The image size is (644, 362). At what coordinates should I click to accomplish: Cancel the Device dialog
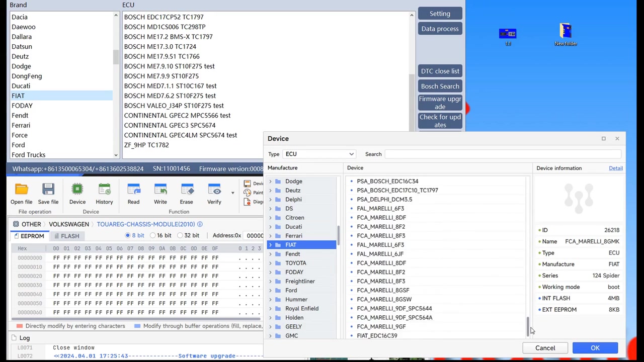(x=545, y=348)
